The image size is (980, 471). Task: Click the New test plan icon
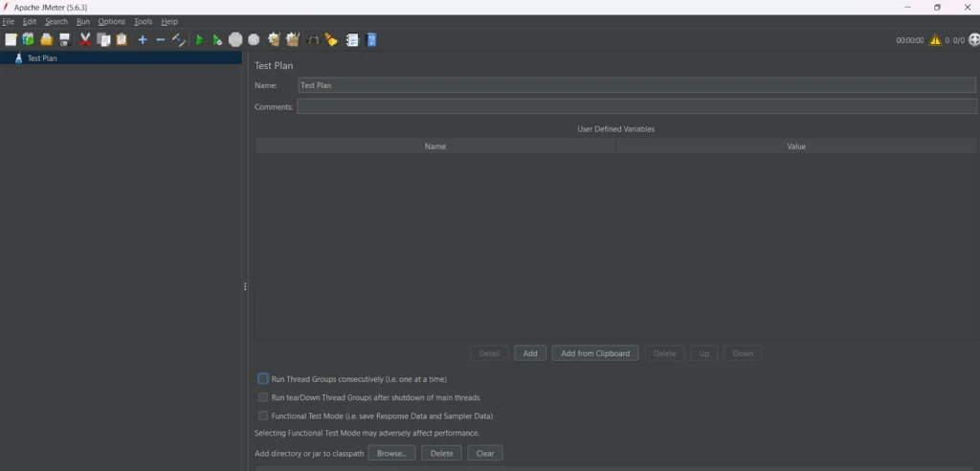tap(11, 40)
